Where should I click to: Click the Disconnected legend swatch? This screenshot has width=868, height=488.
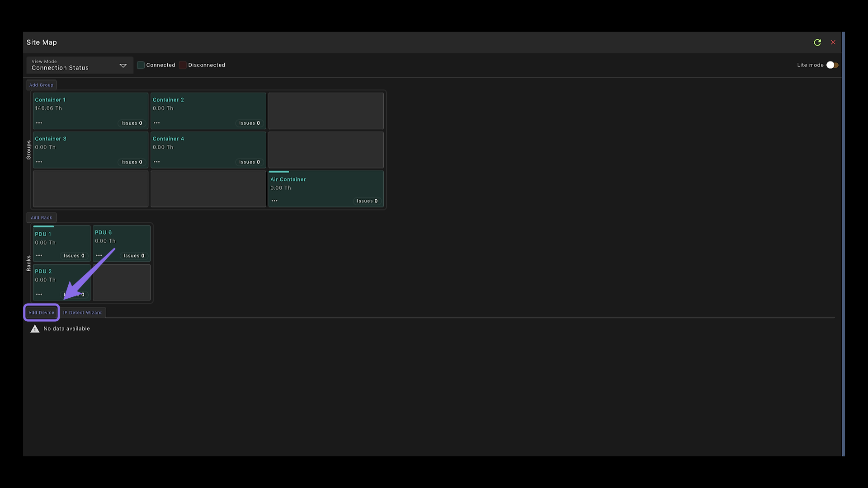coord(183,65)
